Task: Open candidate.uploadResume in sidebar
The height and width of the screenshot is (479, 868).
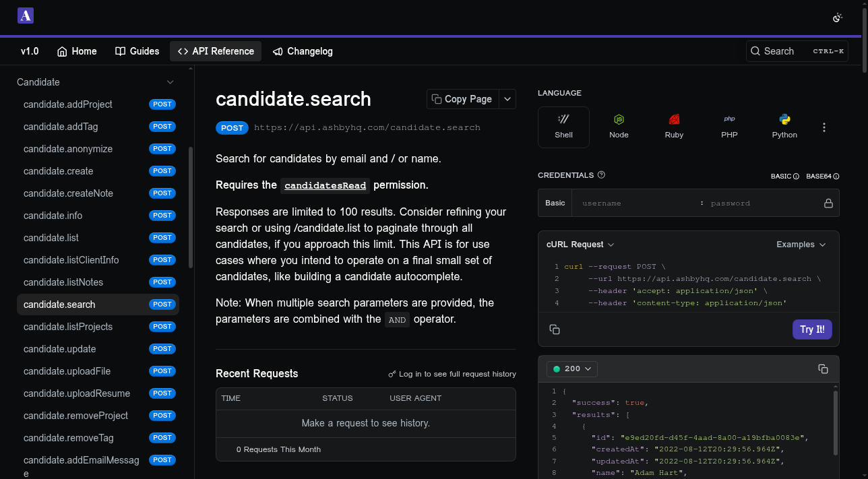Action: [98, 393]
